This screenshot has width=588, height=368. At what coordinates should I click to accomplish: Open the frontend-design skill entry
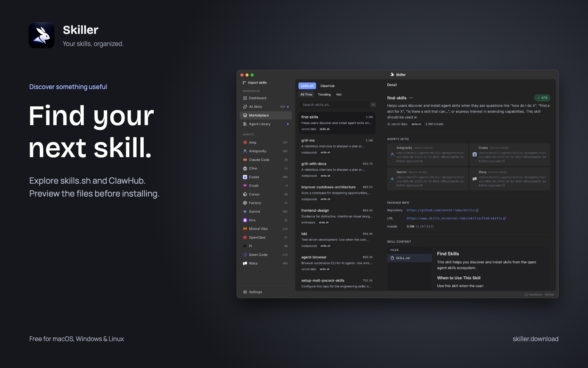pos(337,216)
